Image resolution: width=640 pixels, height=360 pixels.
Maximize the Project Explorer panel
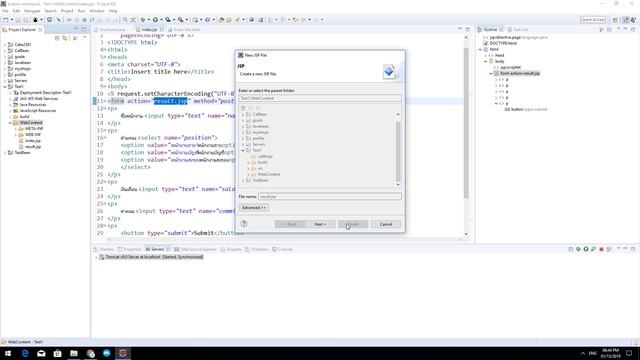(84, 29)
